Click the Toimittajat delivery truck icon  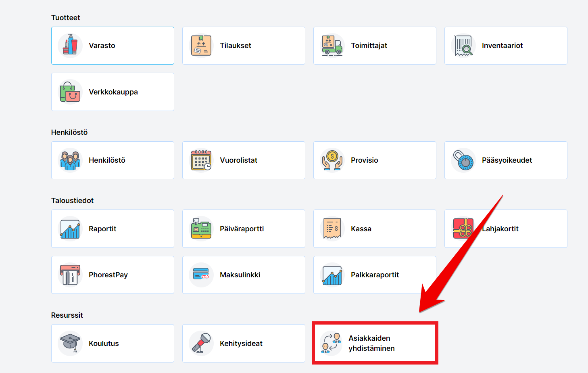(x=332, y=46)
